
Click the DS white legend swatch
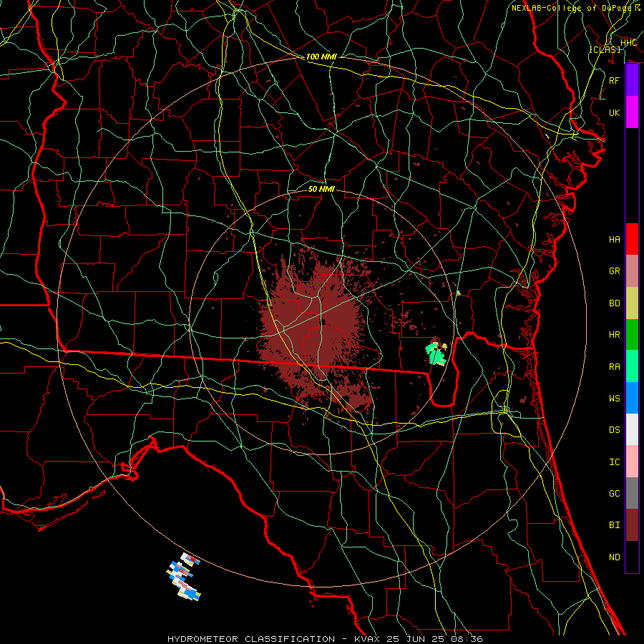pos(632,429)
